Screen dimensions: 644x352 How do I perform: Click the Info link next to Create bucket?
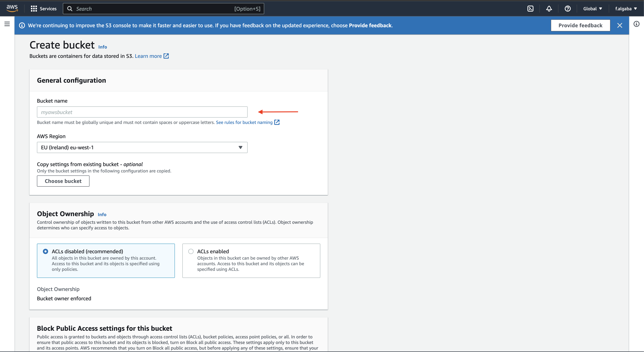click(x=103, y=47)
